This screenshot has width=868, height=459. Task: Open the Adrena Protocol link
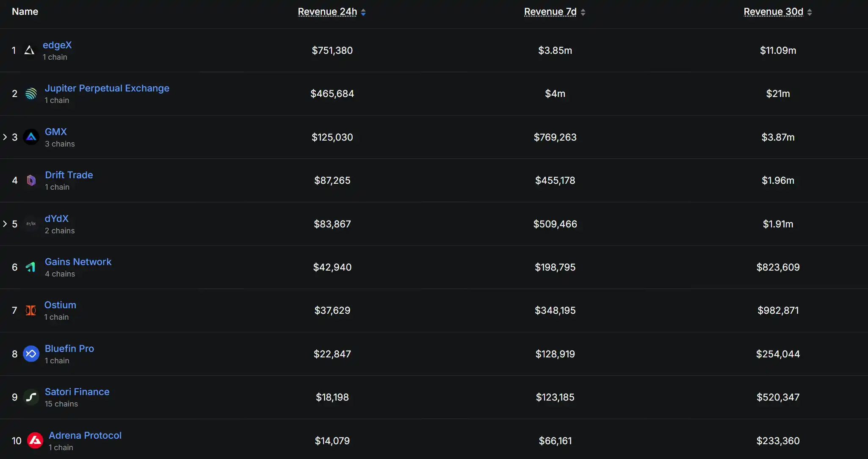[x=85, y=435]
